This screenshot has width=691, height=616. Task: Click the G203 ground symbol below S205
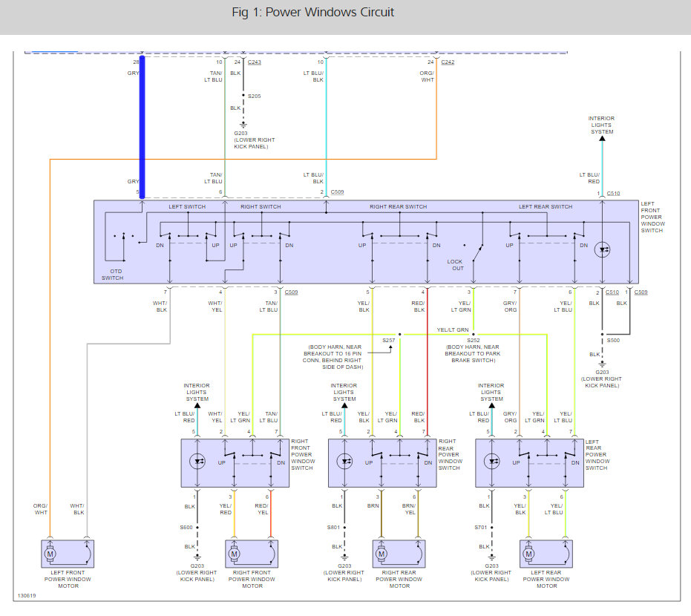(x=243, y=125)
